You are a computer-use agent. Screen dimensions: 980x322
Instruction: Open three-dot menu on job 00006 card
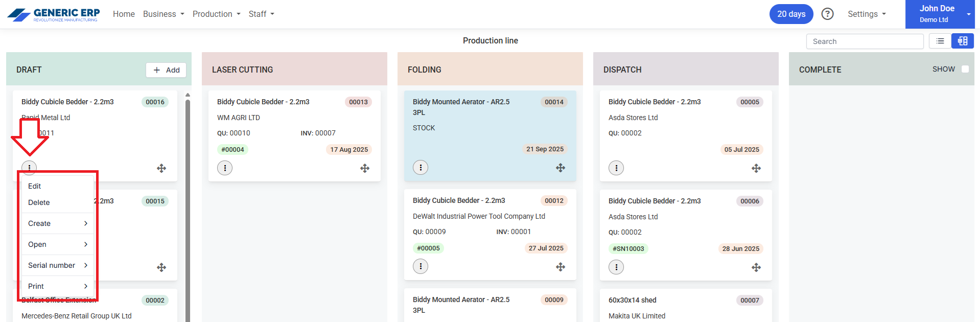(x=616, y=267)
